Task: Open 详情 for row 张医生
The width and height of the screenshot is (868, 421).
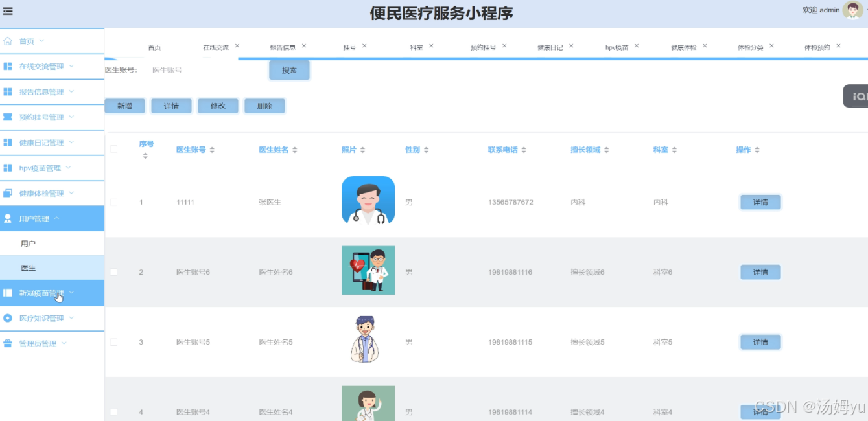Action: (760, 202)
